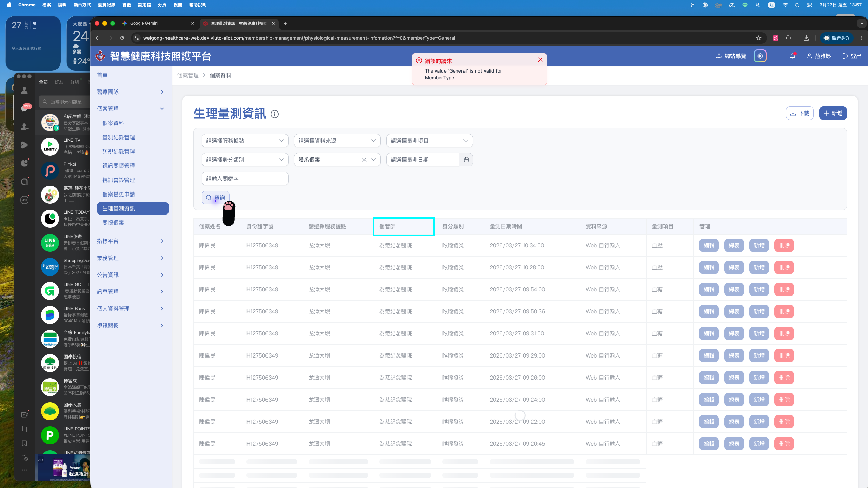Open the 請選擇服務據點 dropdown

(245, 141)
